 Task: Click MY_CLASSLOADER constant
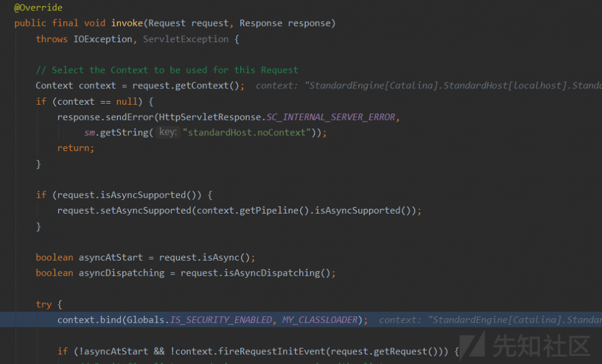click(320, 320)
